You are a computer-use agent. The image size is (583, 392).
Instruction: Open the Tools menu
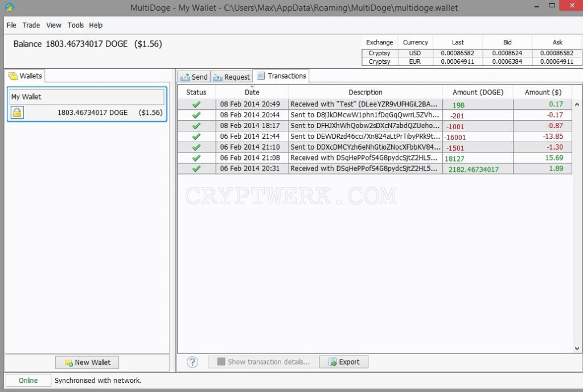(75, 25)
